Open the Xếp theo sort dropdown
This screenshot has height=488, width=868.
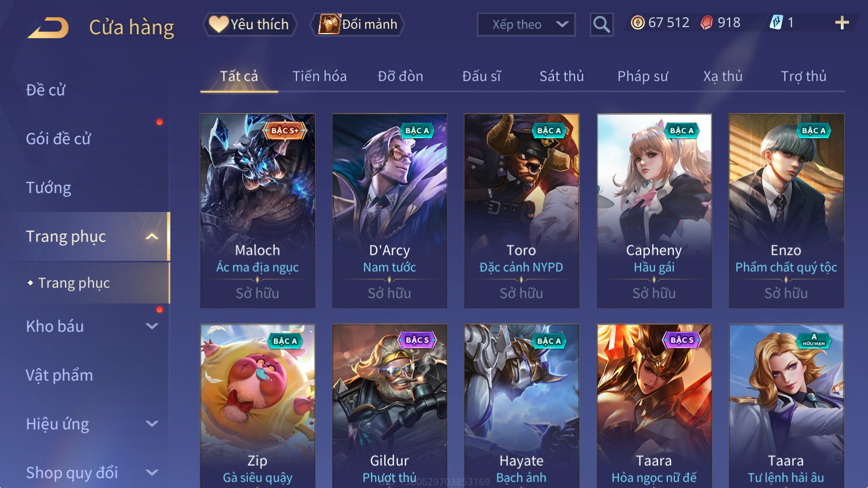click(526, 24)
